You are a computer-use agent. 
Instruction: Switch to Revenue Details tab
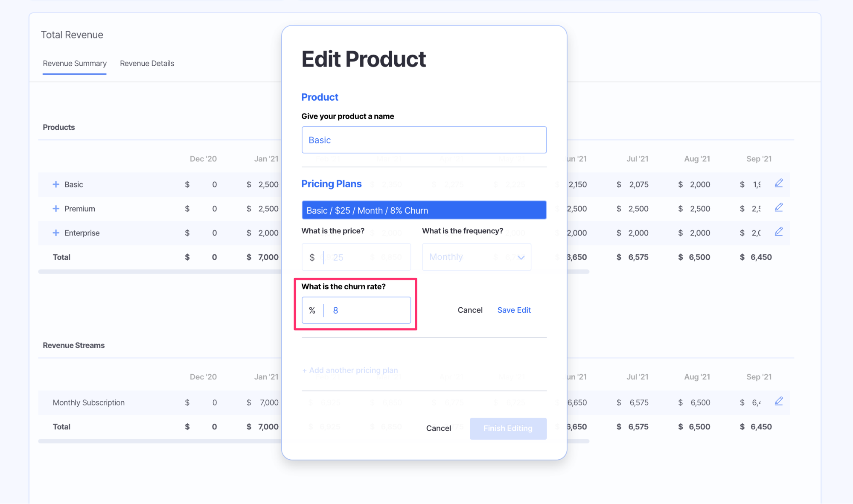click(x=146, y=63)
